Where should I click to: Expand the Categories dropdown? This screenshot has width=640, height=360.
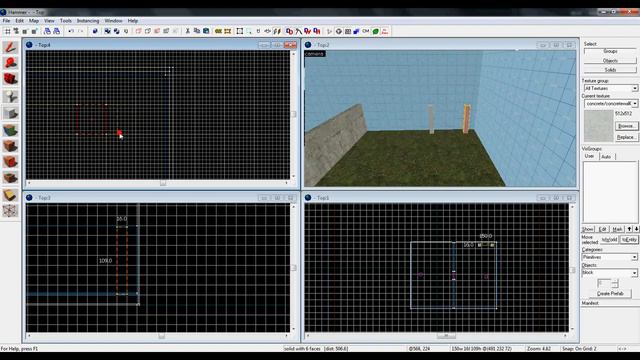click(x=634, y=257)
